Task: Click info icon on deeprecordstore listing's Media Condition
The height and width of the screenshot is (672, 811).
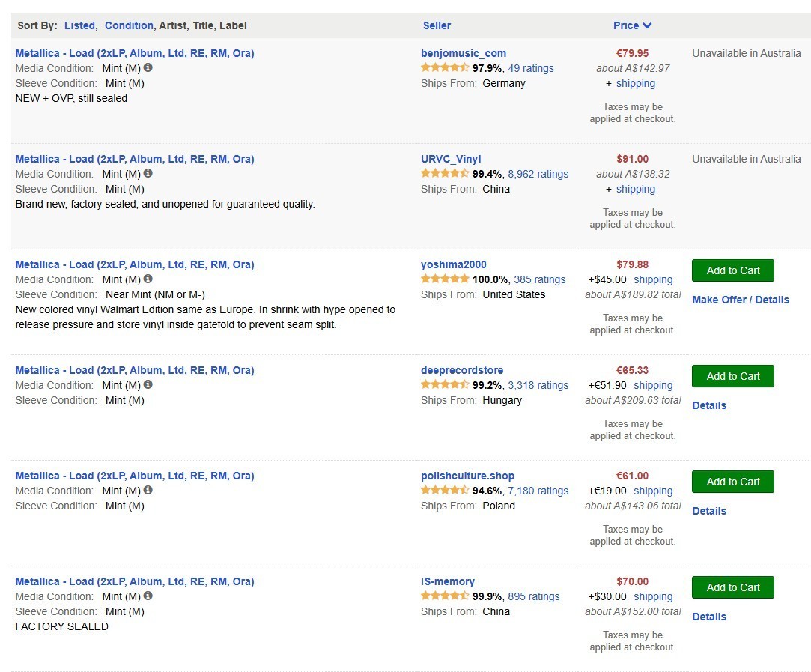Action: [148, 385]
